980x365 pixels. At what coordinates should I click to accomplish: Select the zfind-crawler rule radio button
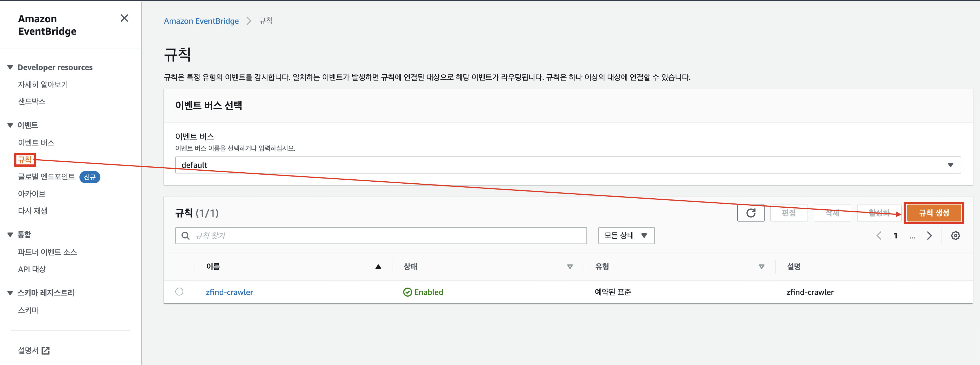click(x=179, y=292)
